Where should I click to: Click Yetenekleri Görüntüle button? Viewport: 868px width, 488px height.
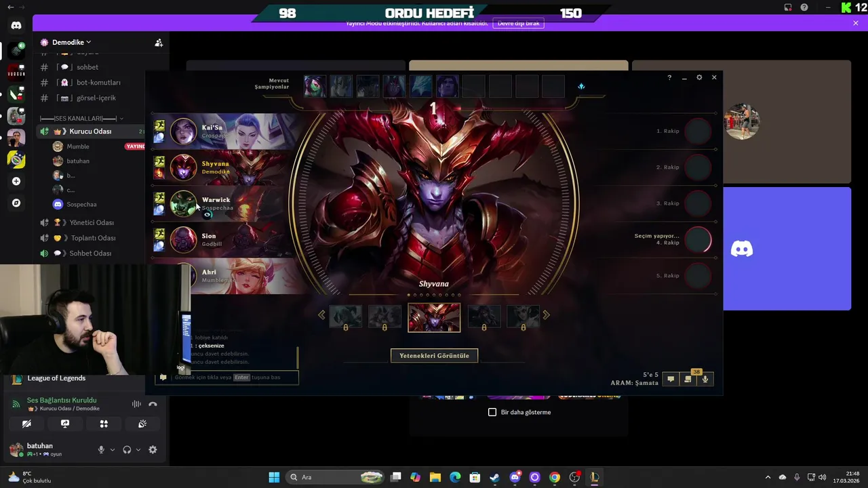click(434, 356)
